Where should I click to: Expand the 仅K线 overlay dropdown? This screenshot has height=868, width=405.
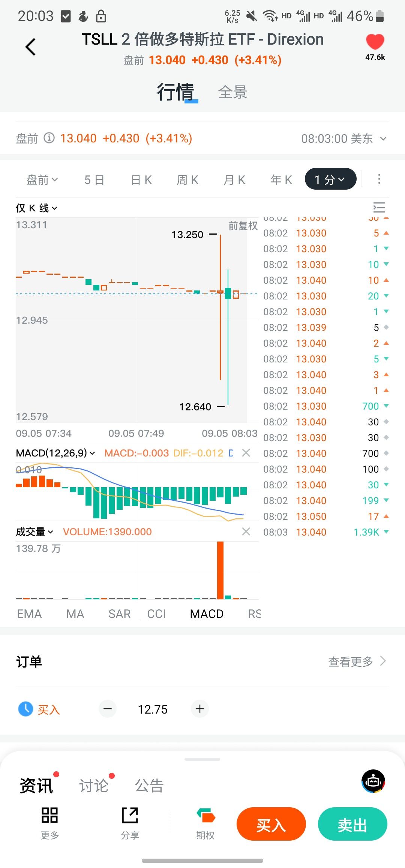36,208
